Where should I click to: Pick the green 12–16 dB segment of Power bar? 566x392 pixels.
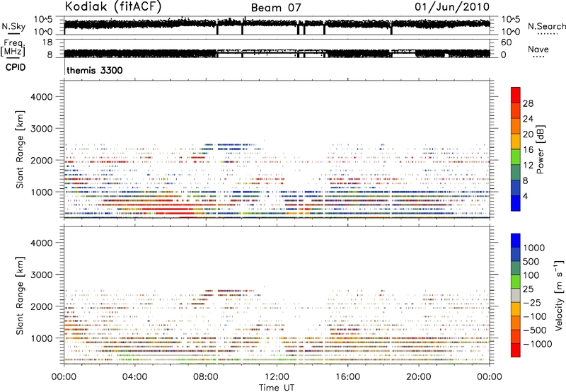(x=516, y=156)
